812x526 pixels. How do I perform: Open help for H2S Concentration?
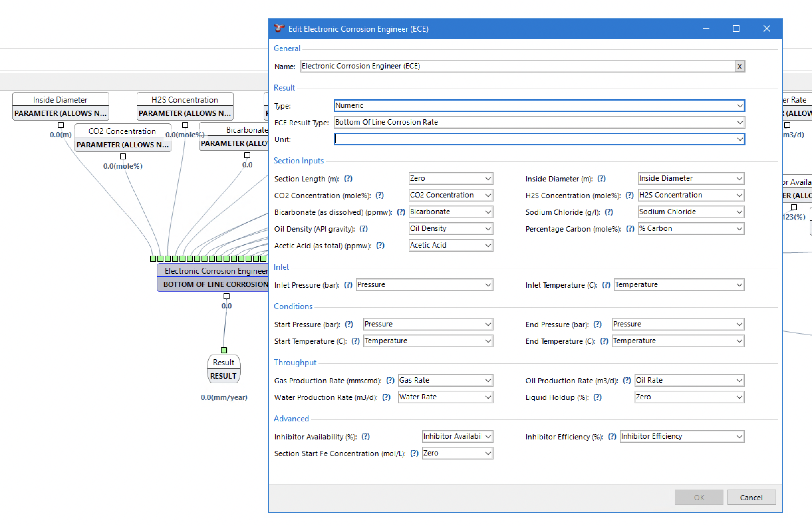629,195
